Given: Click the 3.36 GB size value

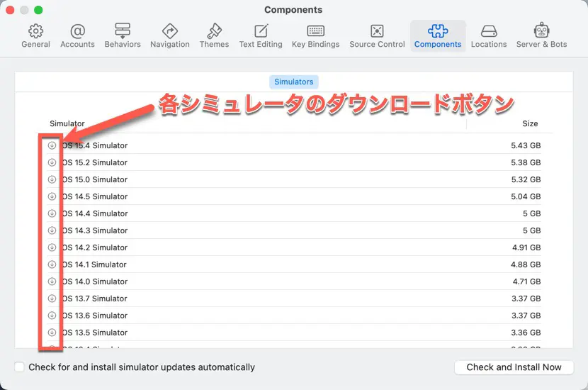Looking at the screenshot, I should click(x=526, y=332).
